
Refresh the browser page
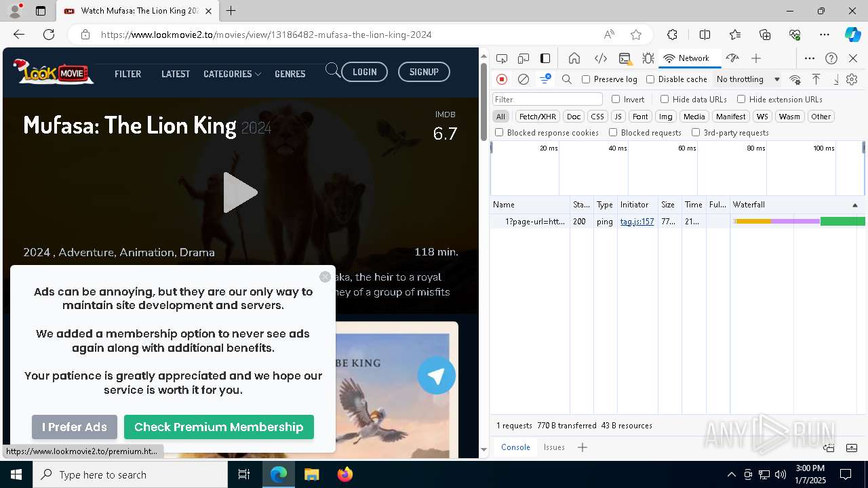[x=49, y=35]
